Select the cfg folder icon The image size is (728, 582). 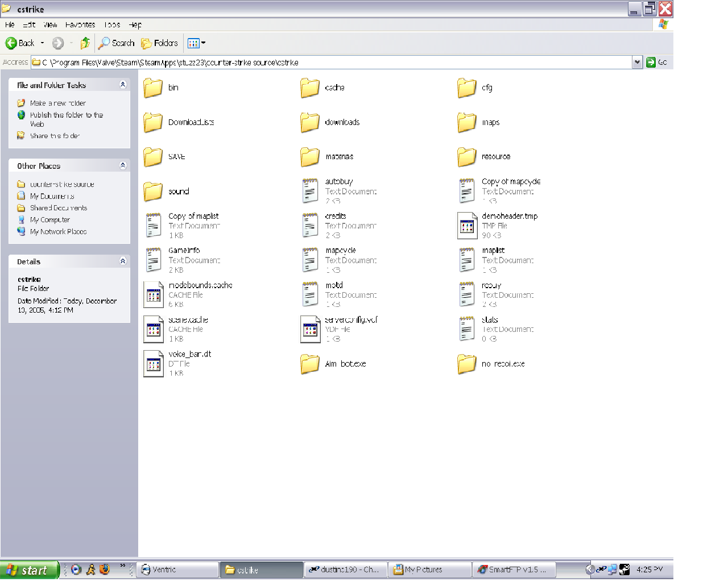[466, 88]
